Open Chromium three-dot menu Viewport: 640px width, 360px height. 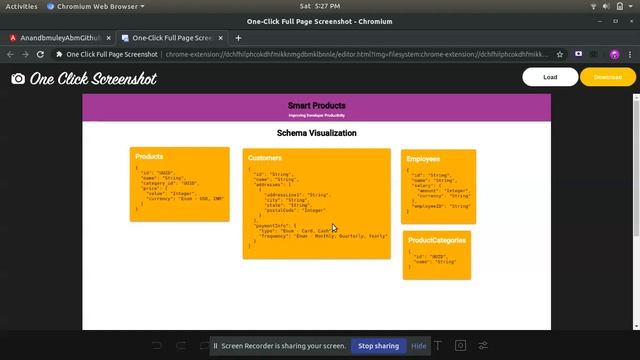click(630, 54)
